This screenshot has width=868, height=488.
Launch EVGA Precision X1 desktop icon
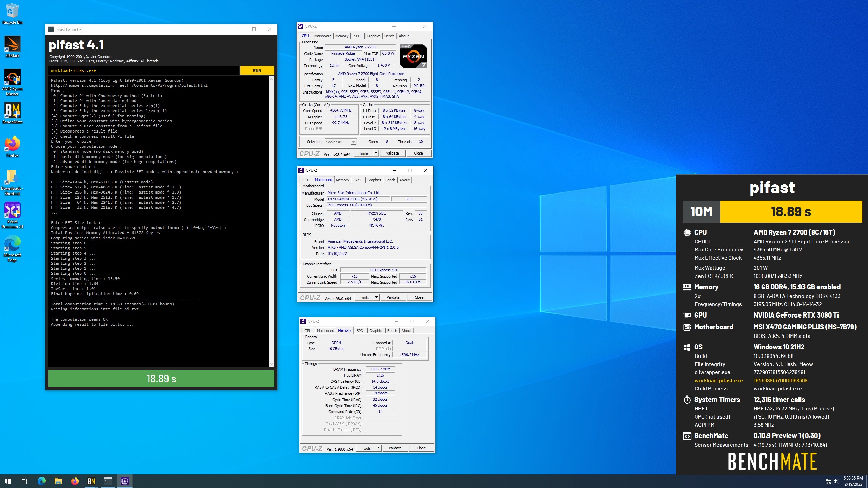(x=12, y=216)
